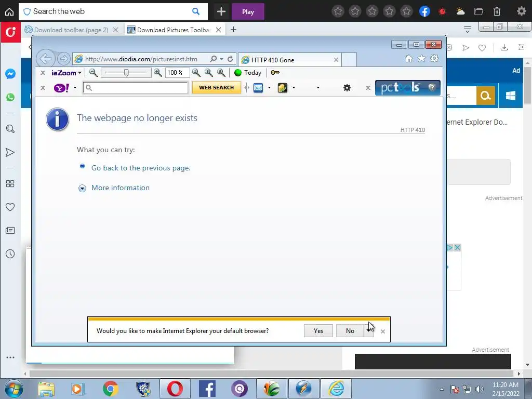532x399 pixels.
Task: Open Messenger in the Opera sidebar
Action: (10, 74)
